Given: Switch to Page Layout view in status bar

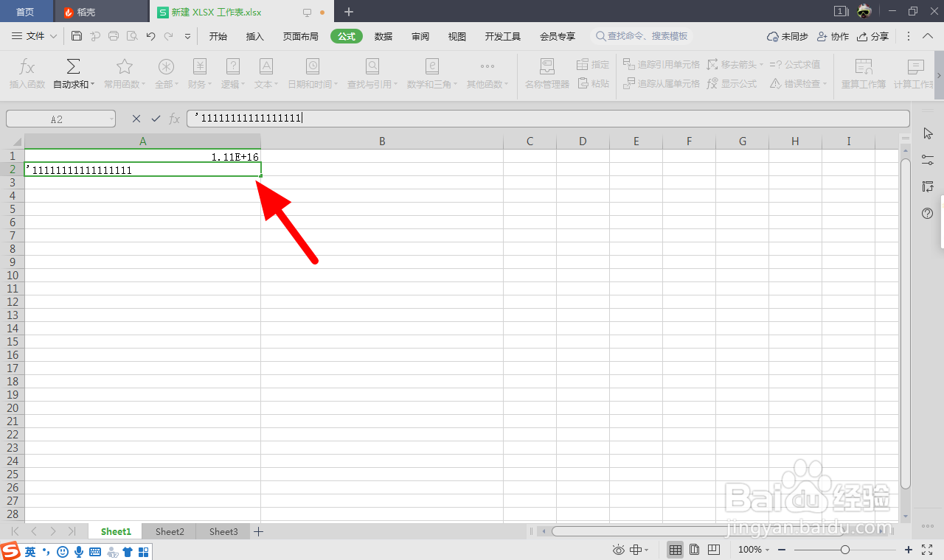Looking at the screenshot, I should pyautogui.click(x=694, y=550).
